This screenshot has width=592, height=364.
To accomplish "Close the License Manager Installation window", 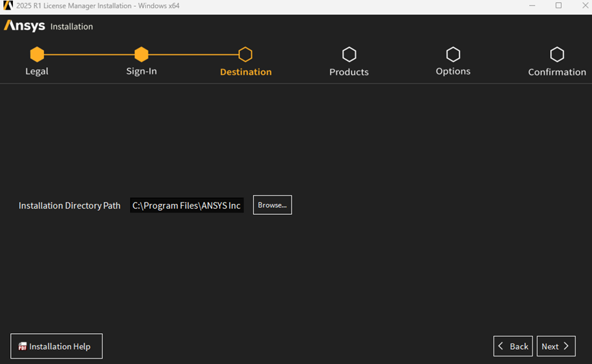I will pyautogui.click(x=585, y=5).
